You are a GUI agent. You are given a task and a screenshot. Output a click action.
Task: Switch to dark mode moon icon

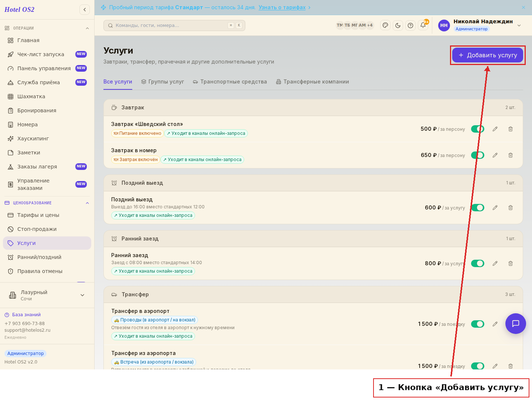tap(398, 25)
